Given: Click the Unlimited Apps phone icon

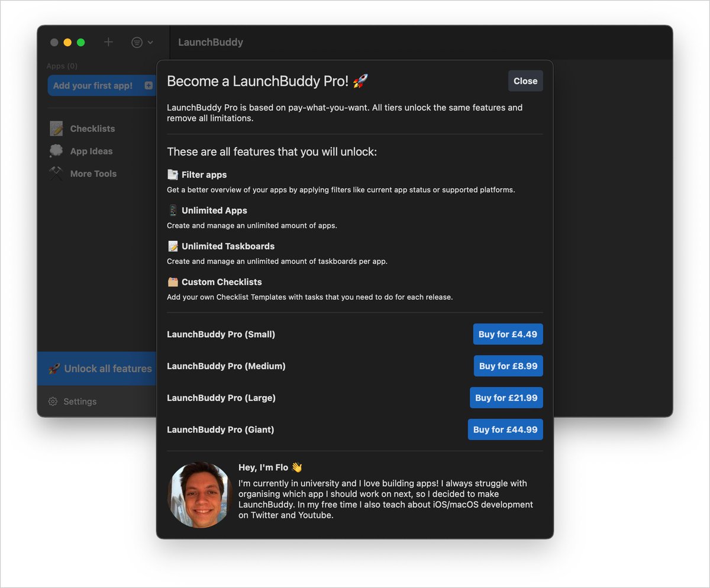Looking at the screenshot, I should pos(173,210).
